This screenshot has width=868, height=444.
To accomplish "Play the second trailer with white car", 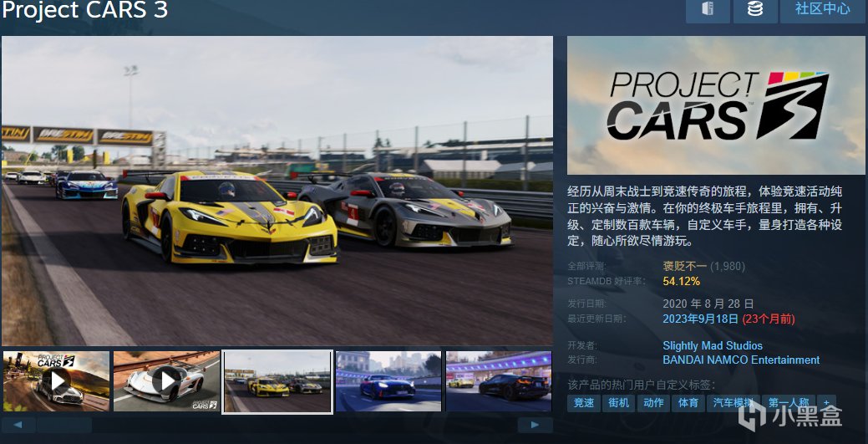I will click(x=166, y=381).
